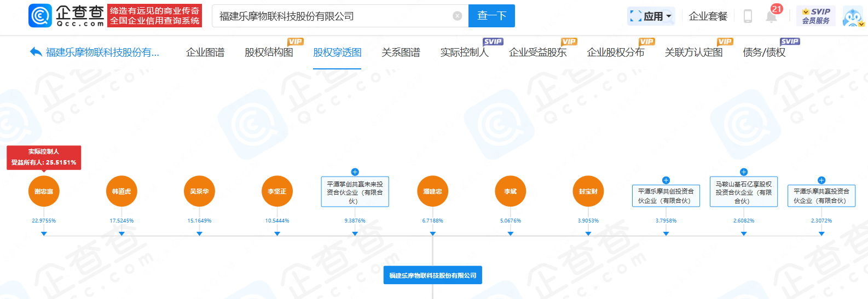868x299 pixels.
Task: Expand the 马鞍山基石亿享股权投资 node
Action: click(744, 172)
